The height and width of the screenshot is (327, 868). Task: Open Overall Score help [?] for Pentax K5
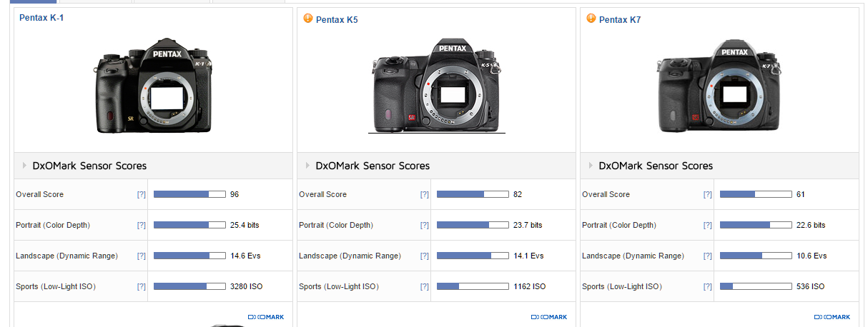click(x=425, y=195)
